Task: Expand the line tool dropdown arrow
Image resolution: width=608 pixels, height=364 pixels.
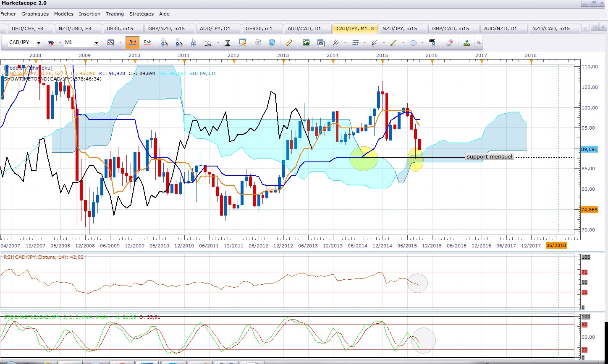Action: [x=403, y=43]
